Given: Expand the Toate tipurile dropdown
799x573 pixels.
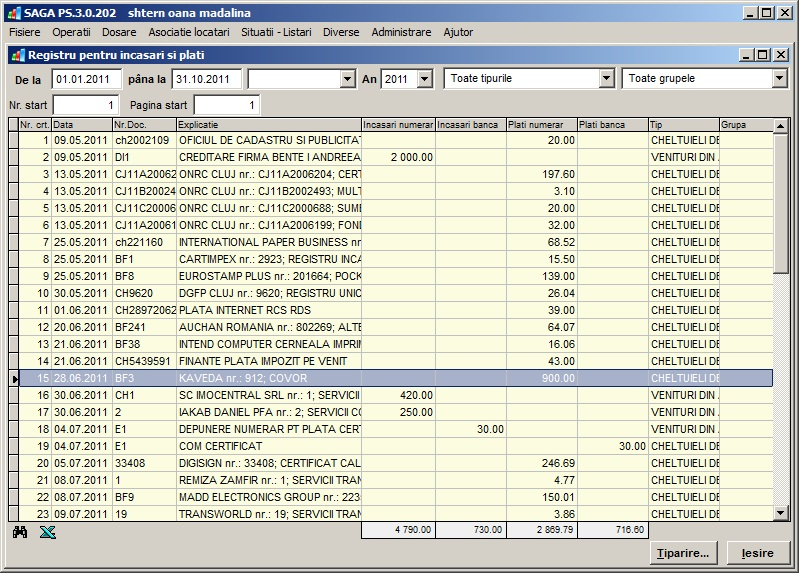Looking at the screenshot, I should tap(606, 79).
